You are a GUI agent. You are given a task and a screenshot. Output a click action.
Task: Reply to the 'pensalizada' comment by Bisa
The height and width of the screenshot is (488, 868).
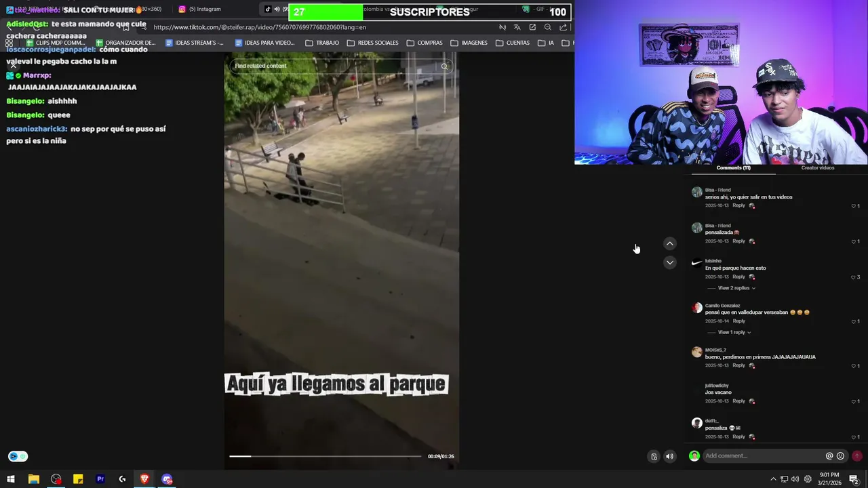(738, 241)
